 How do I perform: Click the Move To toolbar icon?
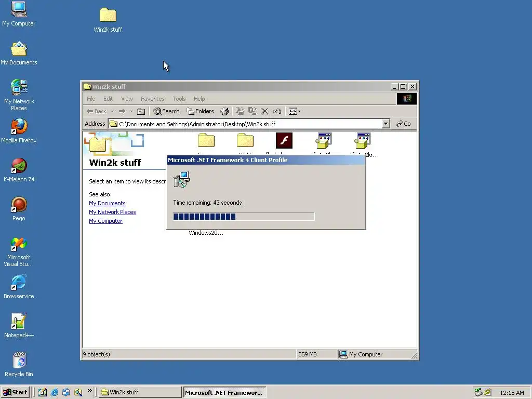(240, 111)
